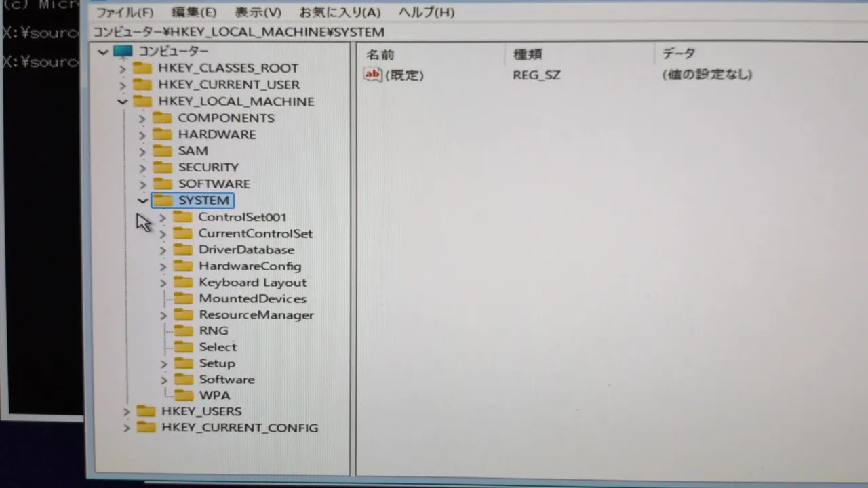
Task: Select the (既定) value name
Action: click(404, 75)
